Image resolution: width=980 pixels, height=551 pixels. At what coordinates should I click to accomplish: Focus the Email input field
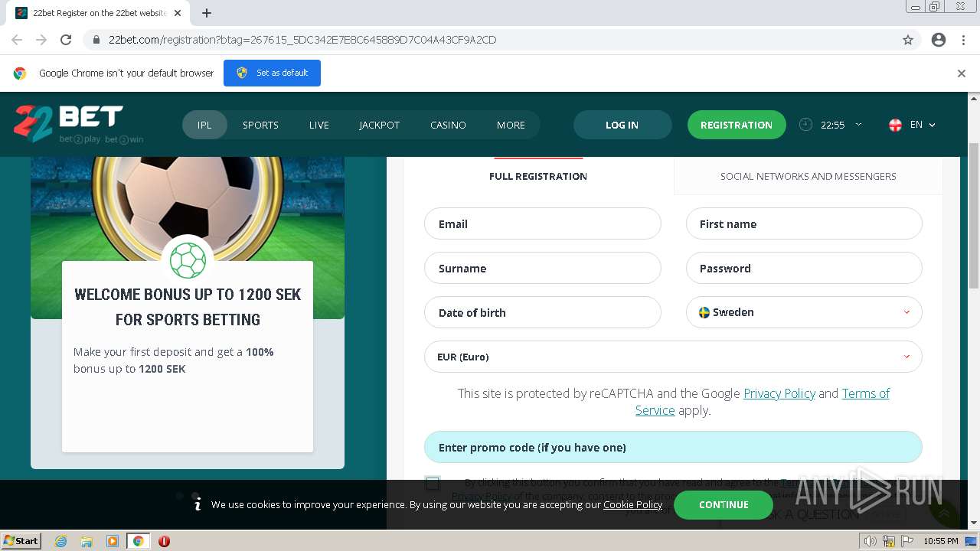(x=543, y=223)
